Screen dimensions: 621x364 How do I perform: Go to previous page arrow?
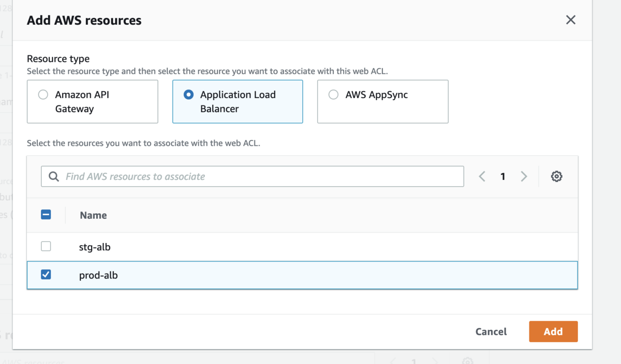(x=482, y=176)
